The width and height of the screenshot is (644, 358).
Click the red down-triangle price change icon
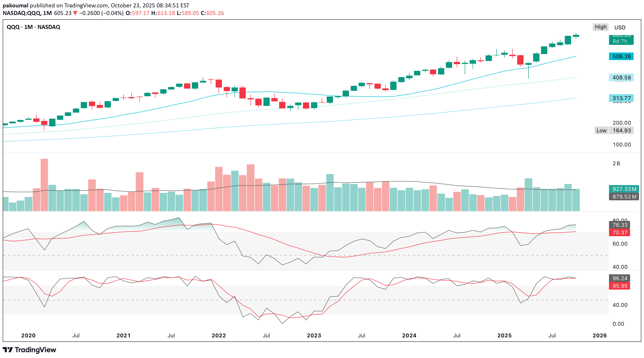click(x=75, y=13)
